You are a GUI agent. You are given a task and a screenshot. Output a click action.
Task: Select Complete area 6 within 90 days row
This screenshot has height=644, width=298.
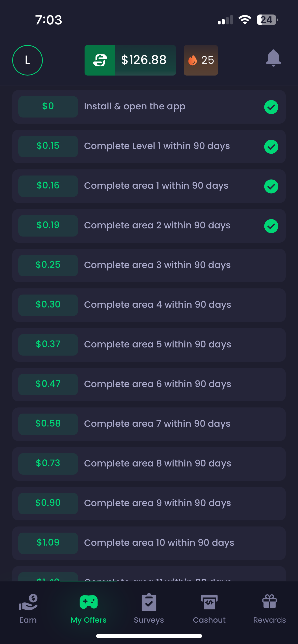(149, 385)
